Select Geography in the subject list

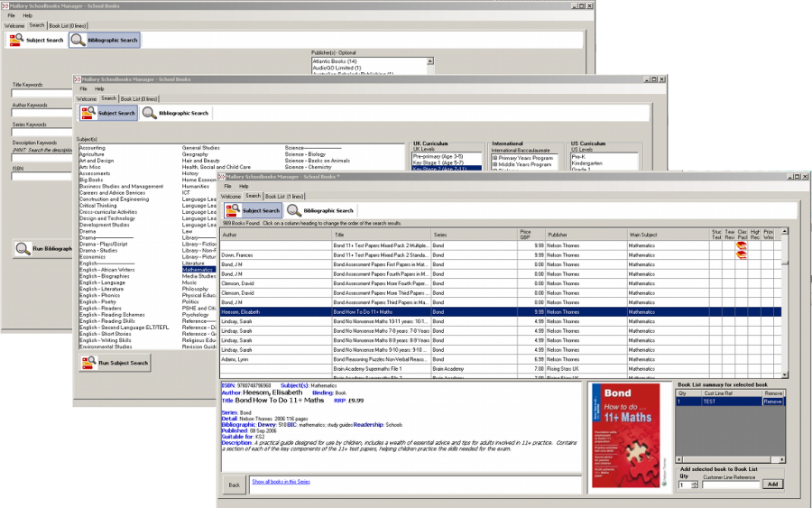click(x=195, y=153)
